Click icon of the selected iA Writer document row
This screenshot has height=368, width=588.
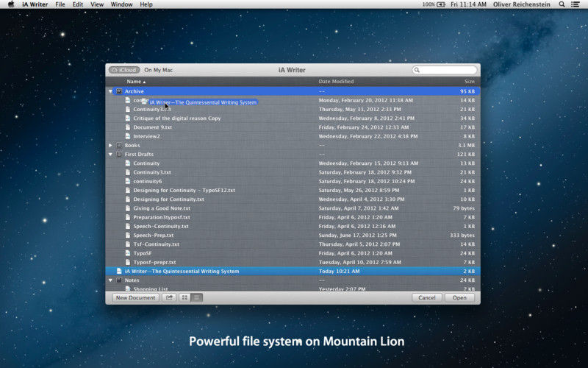point(119,271)
